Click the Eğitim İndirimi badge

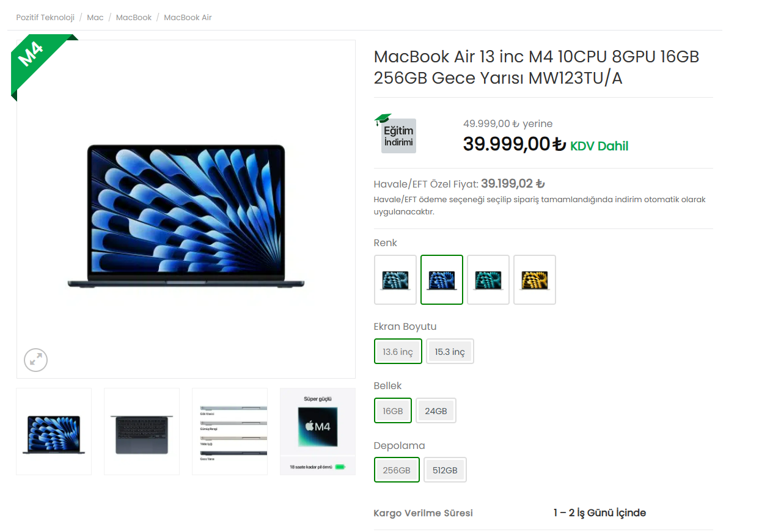[x=398, y=134]
